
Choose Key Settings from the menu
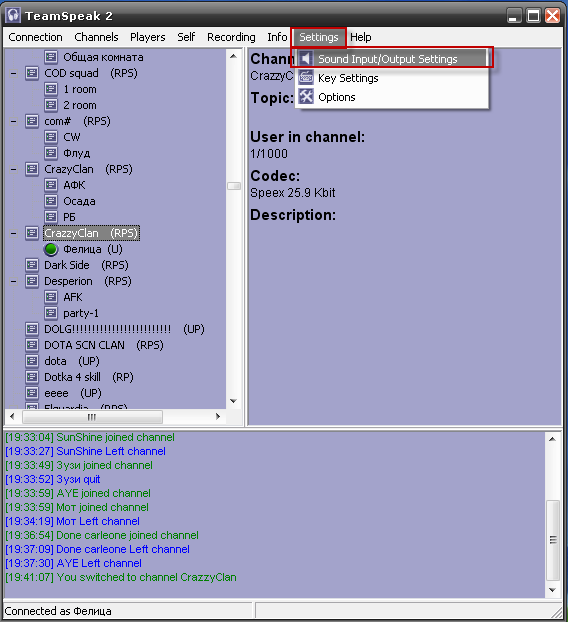392,78
